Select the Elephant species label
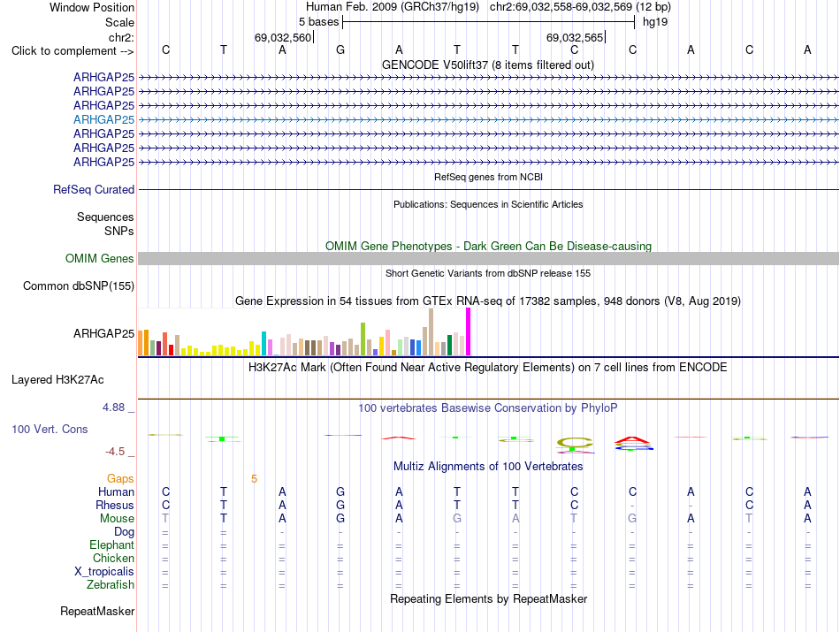Viewport: 840px width, 632px height. pyautogui.click(x=112, y=545)
